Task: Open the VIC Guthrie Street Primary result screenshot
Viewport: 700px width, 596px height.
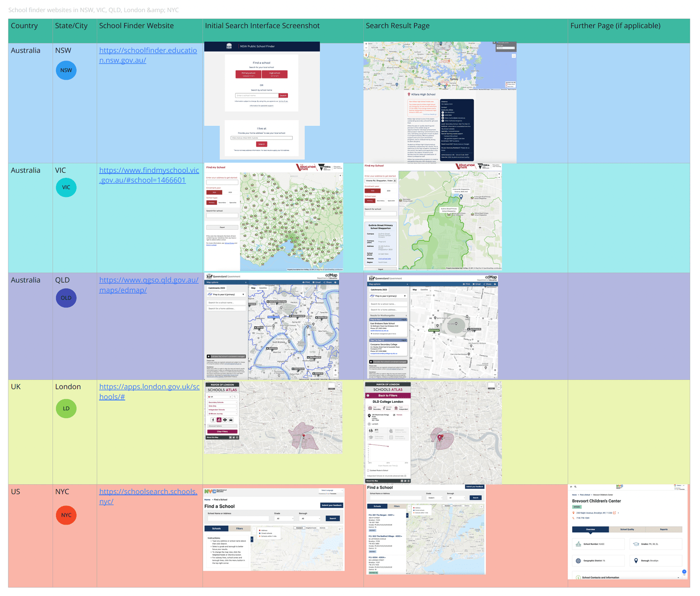Action: [x=433, y=217]
